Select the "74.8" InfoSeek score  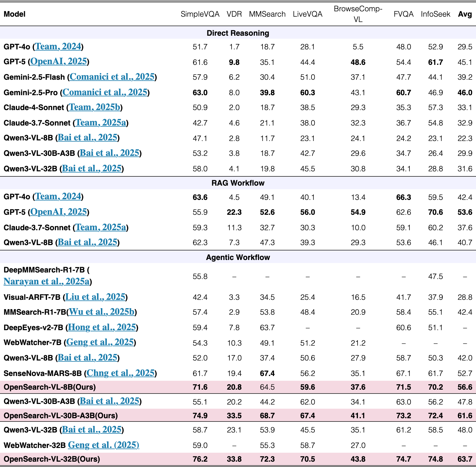(436, 459)
